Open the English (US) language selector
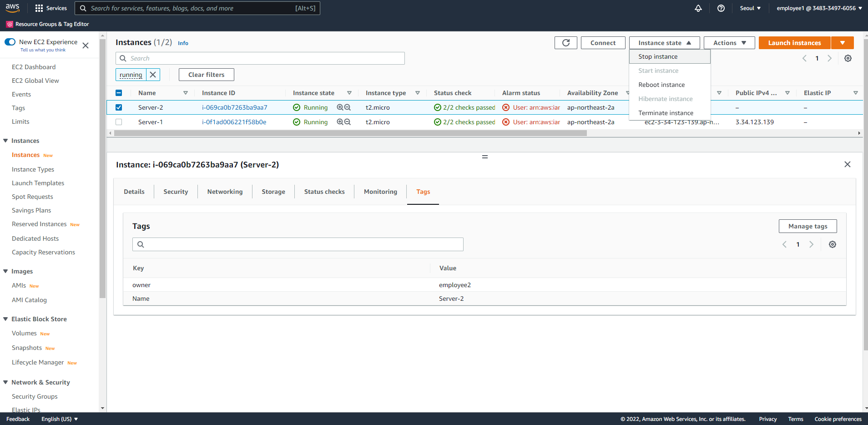Screen dimensions: 868x425 tap(60, 419)
